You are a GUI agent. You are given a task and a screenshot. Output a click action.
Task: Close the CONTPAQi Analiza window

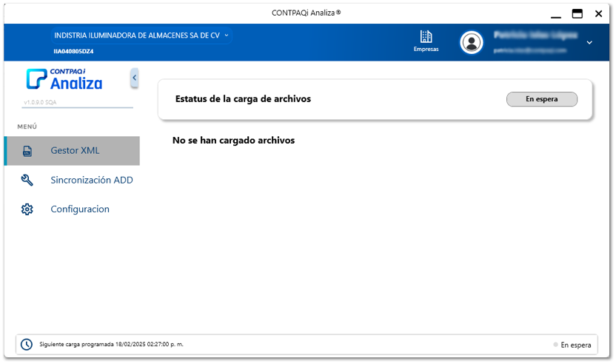pyautogui.click(x=598, y=14)
